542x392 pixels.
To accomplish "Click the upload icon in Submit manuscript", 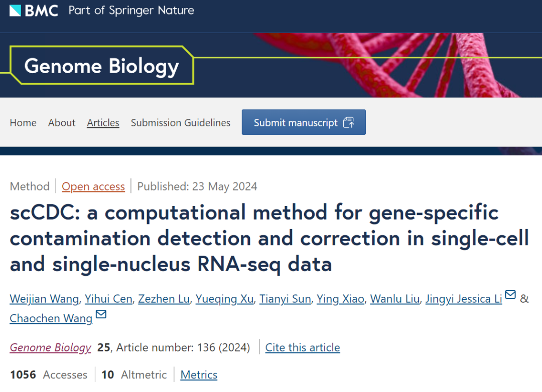I will pyautogui.click(x=349, y=123).
